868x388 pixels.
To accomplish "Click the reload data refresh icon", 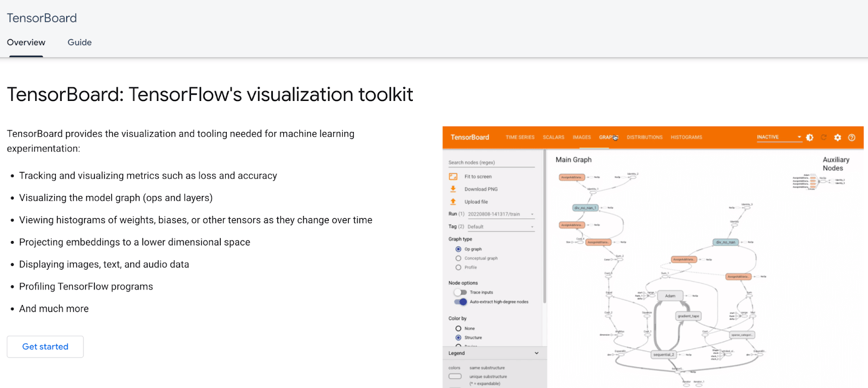I will pos(824,138).
